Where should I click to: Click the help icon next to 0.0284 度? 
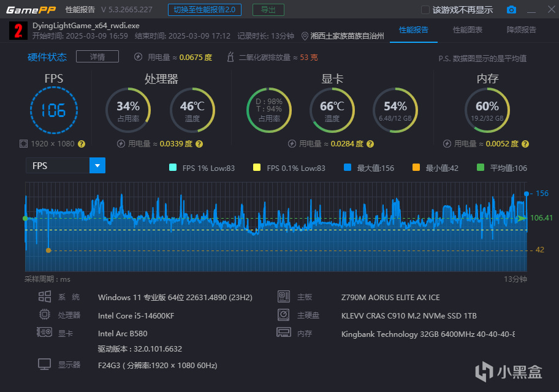(370, 144)
